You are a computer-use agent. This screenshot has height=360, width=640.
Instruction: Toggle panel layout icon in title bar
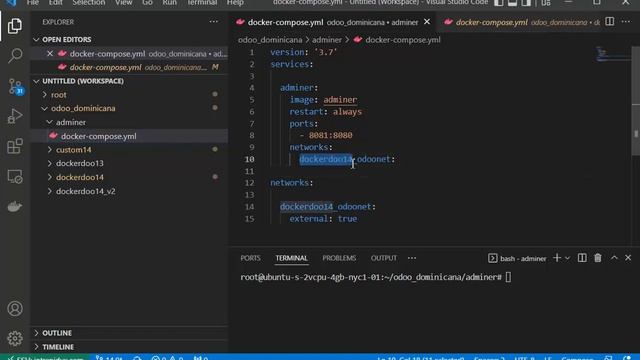(512, 2)
